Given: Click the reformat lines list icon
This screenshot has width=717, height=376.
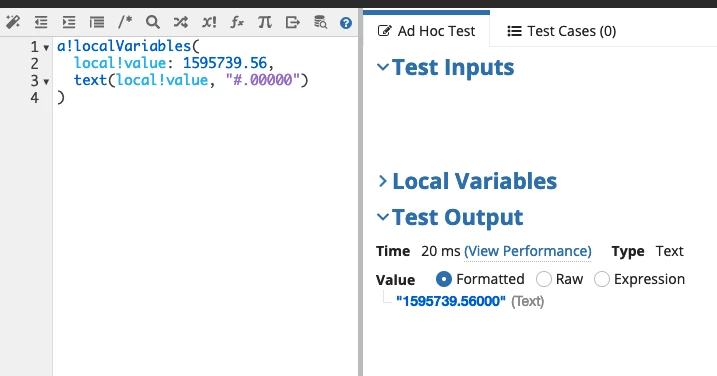Looking at the screenshot, I should tap(97, 22).
